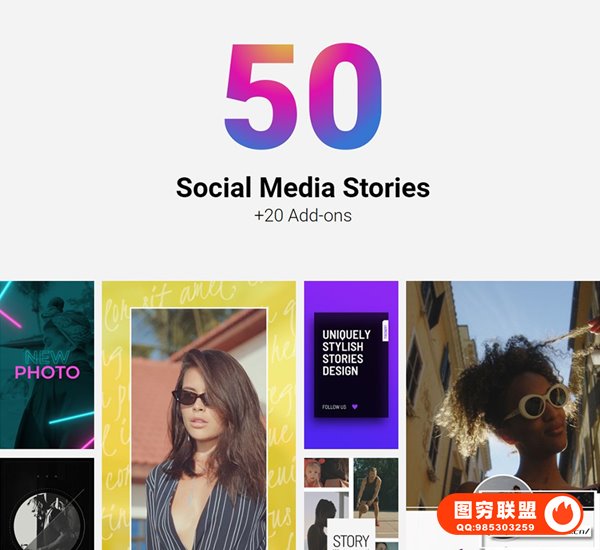Click the +20 Add-ons subtitle
The height and width of the screenshot is (550, 600).
point(303,215)
